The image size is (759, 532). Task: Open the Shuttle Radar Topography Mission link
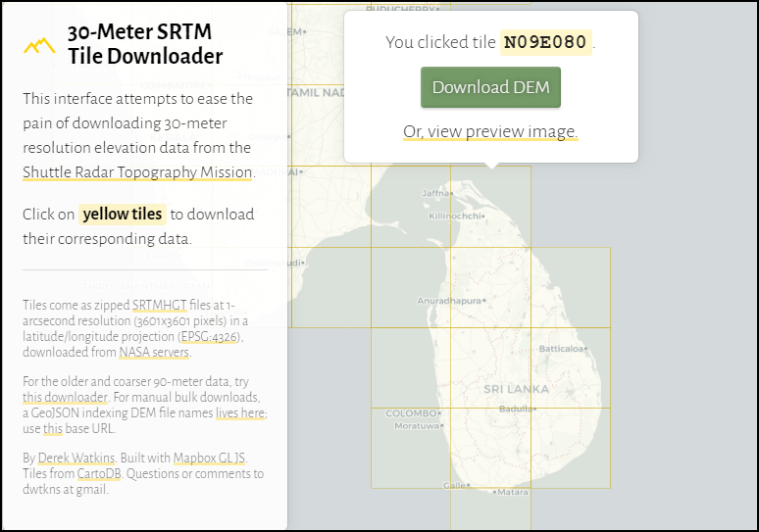137,172
